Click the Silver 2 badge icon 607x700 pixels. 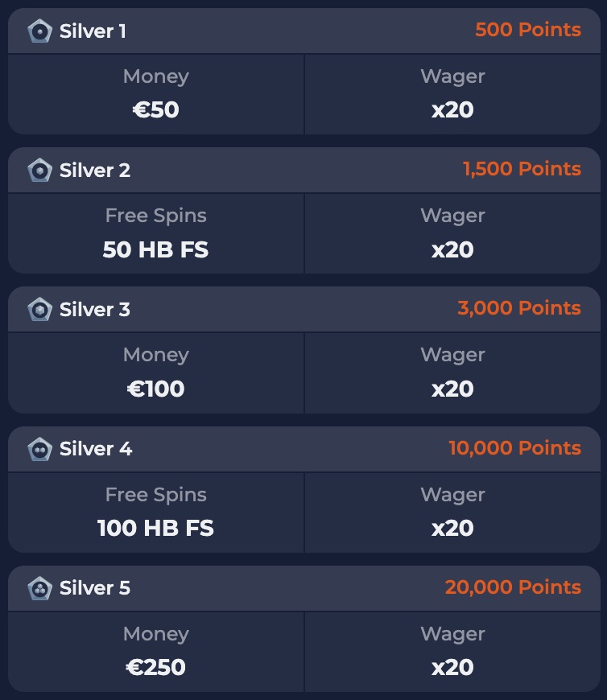39,170
